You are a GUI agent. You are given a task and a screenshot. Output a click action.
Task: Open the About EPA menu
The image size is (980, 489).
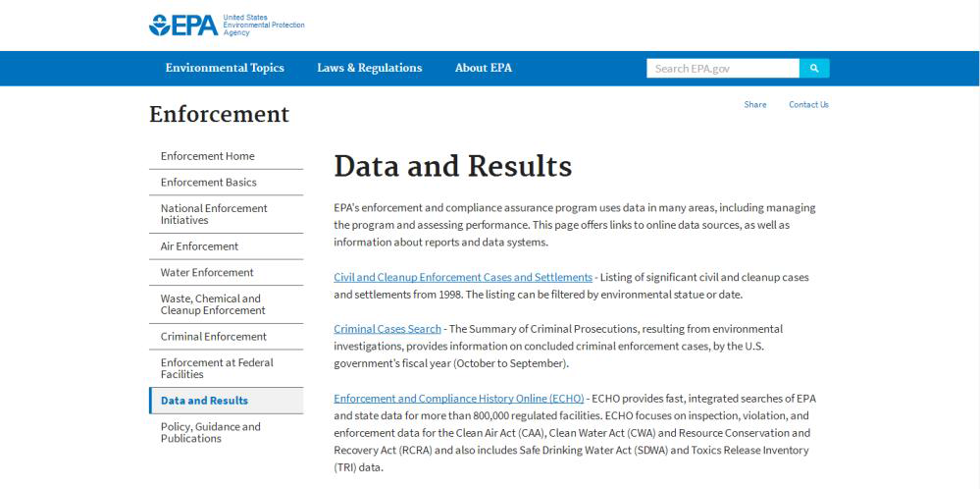click(x=483, y=68)
